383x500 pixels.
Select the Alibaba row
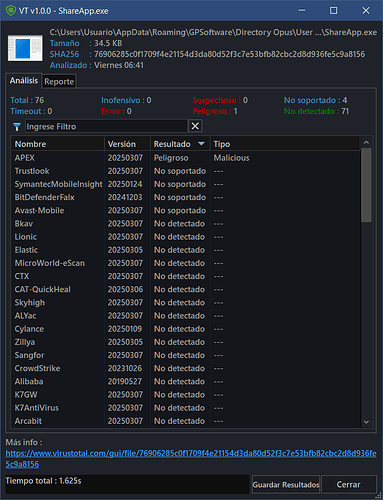(186, 382)
